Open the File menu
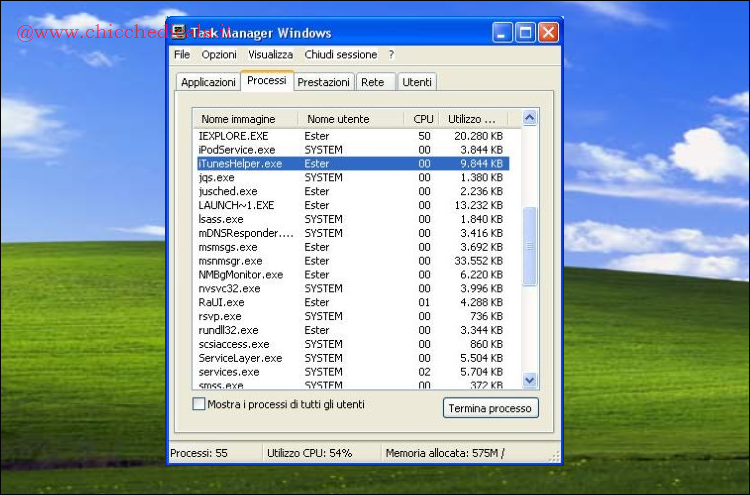750x495 pixels. coord(182,54)
